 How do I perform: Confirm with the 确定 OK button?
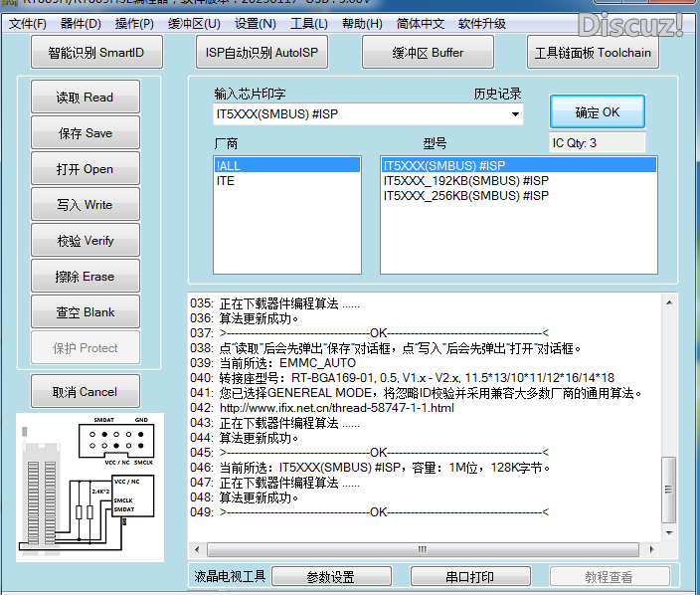click(x=598, y=112)
